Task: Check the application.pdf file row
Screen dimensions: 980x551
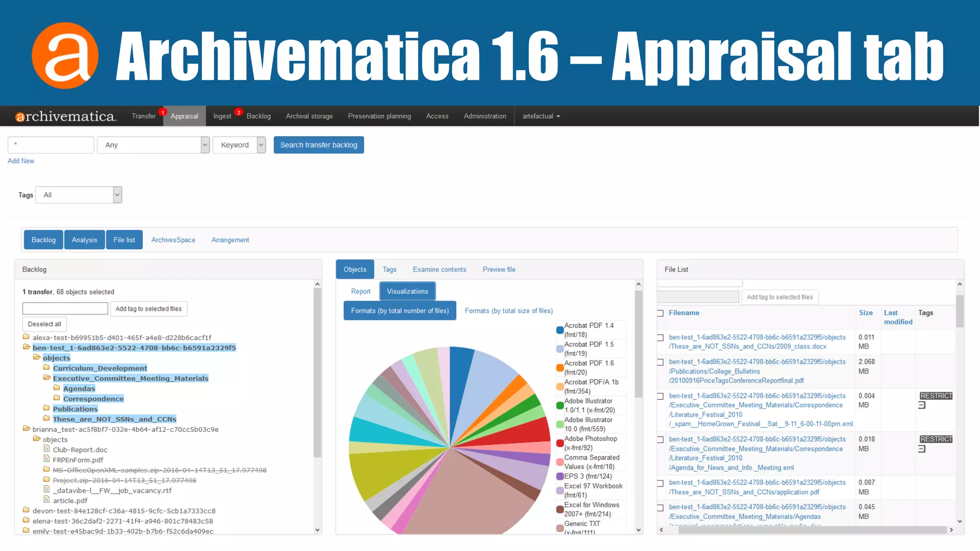Action: [x=660, y=483]
